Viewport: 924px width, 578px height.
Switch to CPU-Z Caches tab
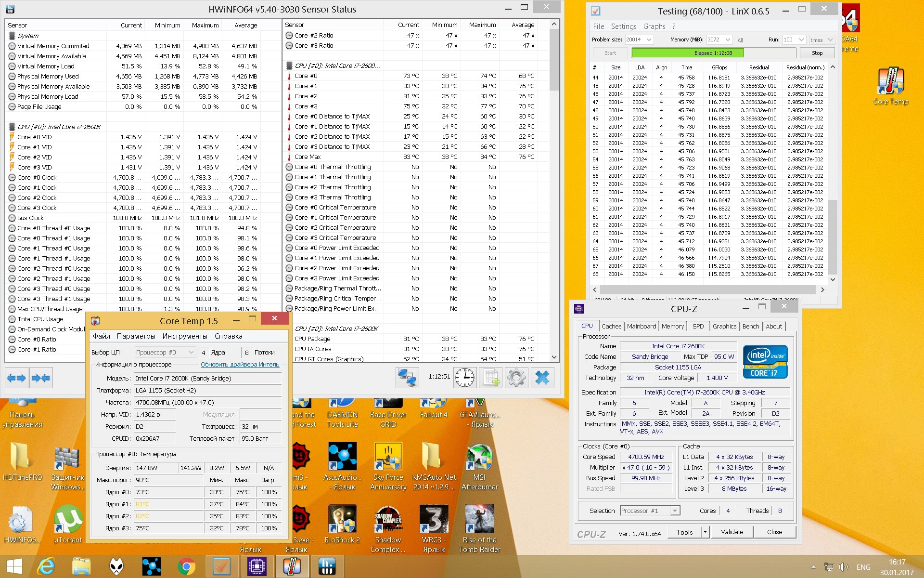pos(611,326)
